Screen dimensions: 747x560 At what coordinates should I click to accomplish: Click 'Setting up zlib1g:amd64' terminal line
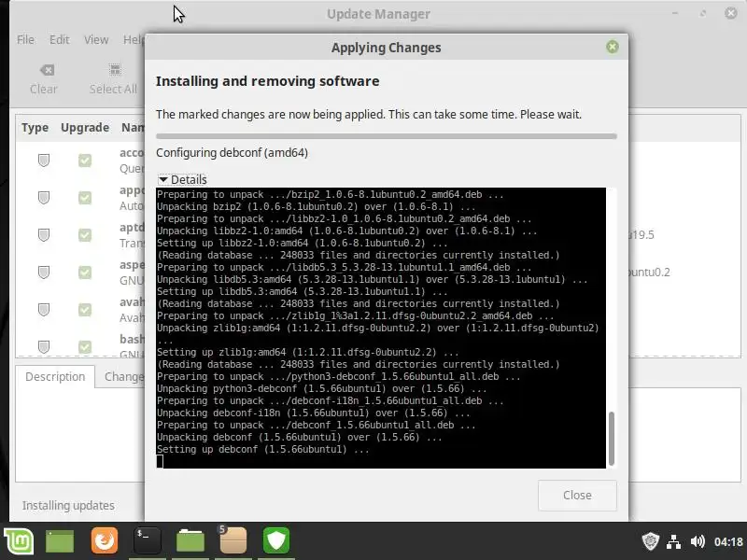point(308,353)
